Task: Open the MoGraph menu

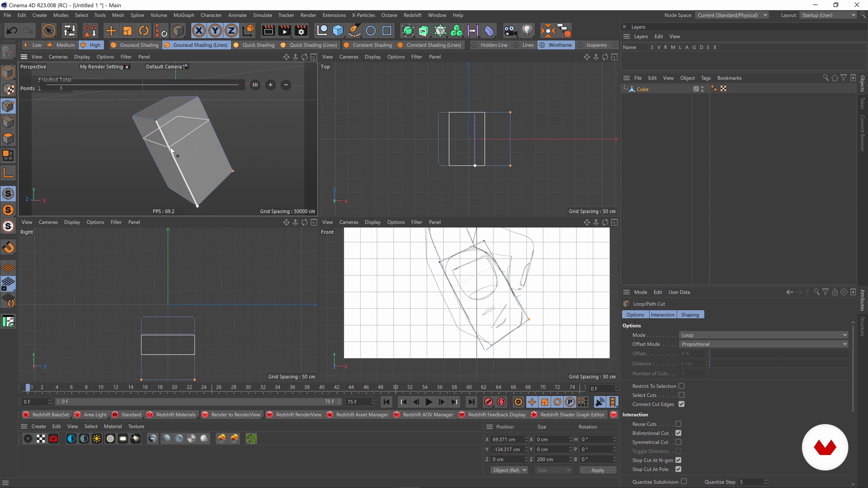Action: pos(184,15)
